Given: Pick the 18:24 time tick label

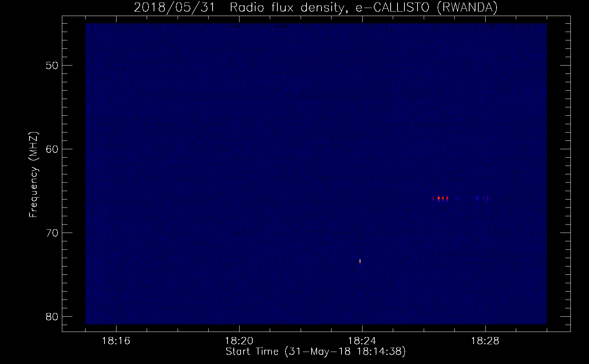Looking at the screenshot, I should [x=362, y=341].
